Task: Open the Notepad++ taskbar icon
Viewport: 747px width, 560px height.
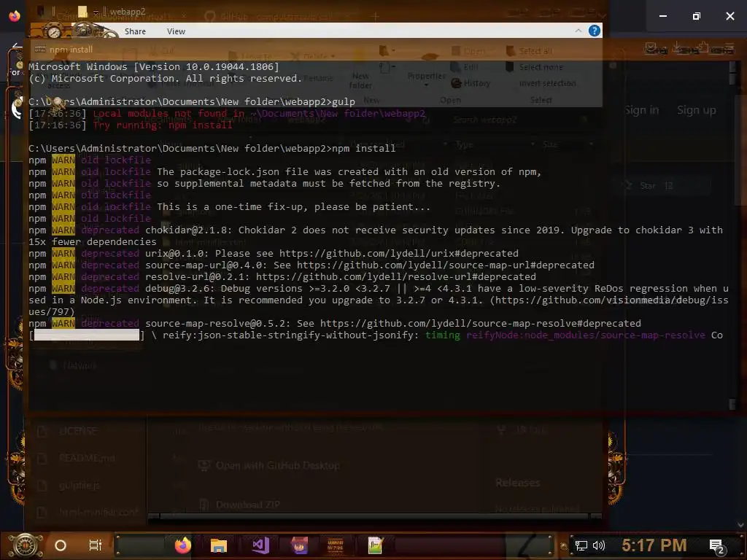Action: [x=376, y=545]
